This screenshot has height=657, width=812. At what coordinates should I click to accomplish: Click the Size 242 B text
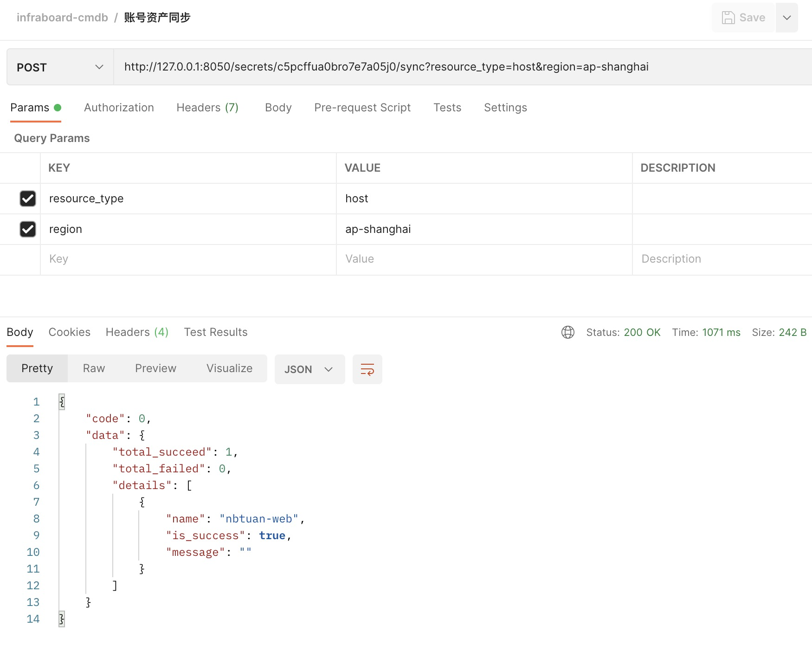779,332
